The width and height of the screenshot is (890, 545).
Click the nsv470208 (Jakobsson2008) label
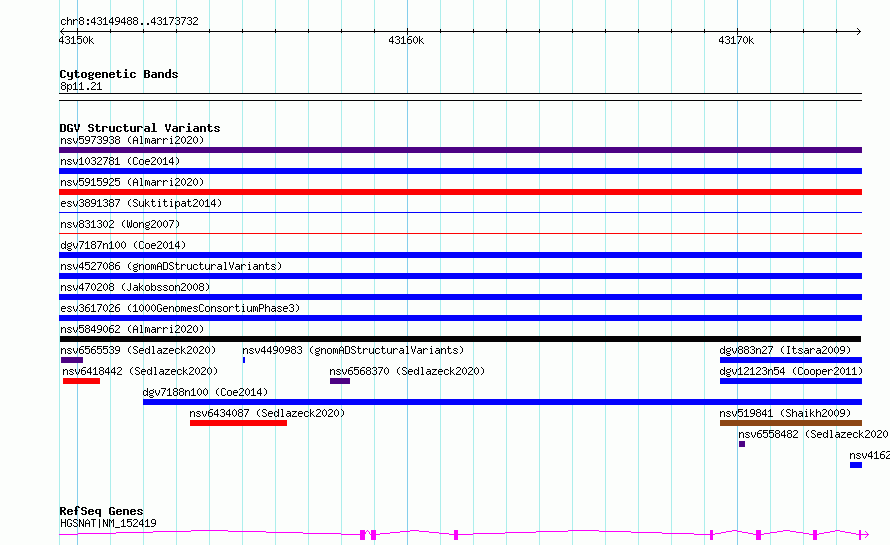pyautogui.click(x=135, y=287)
